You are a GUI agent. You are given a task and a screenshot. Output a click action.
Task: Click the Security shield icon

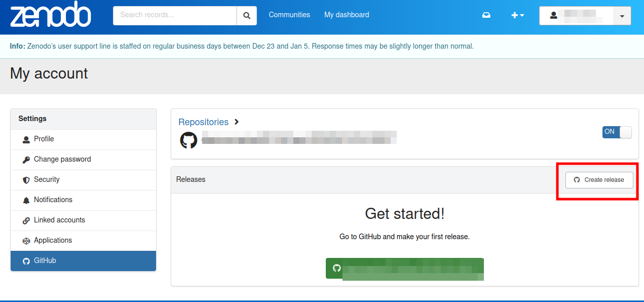(26, 180)
